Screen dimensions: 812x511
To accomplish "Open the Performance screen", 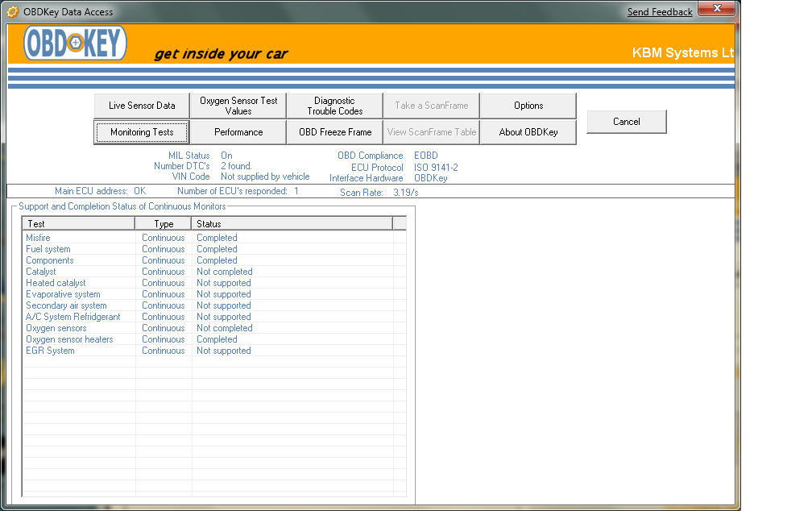I will [x=238, y=132].
